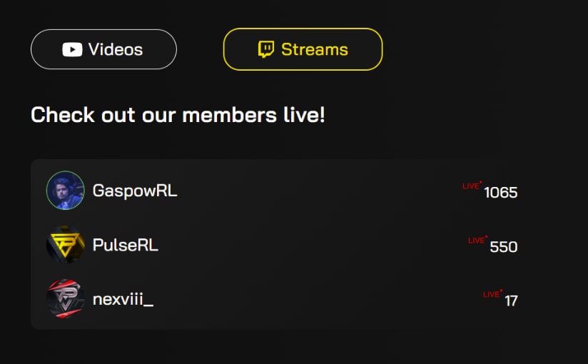Image resolution: width=588 pixels, height=364 pixels.
Task: Open the nexviii_ stream link
Action: pos(123,299)
